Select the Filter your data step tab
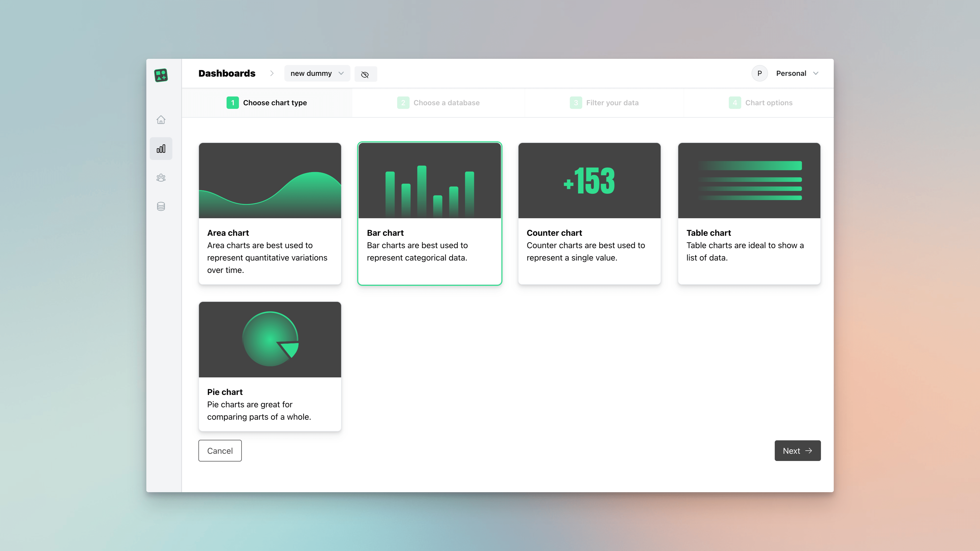980x551 pixels. coord(604,102)
